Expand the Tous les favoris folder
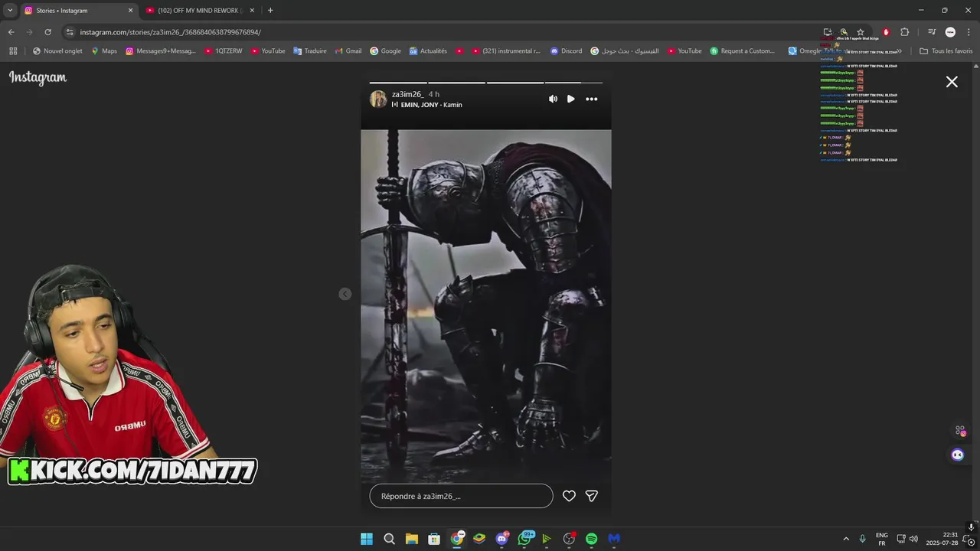Screen dimensions: 980x551 (x=946, y=51)
